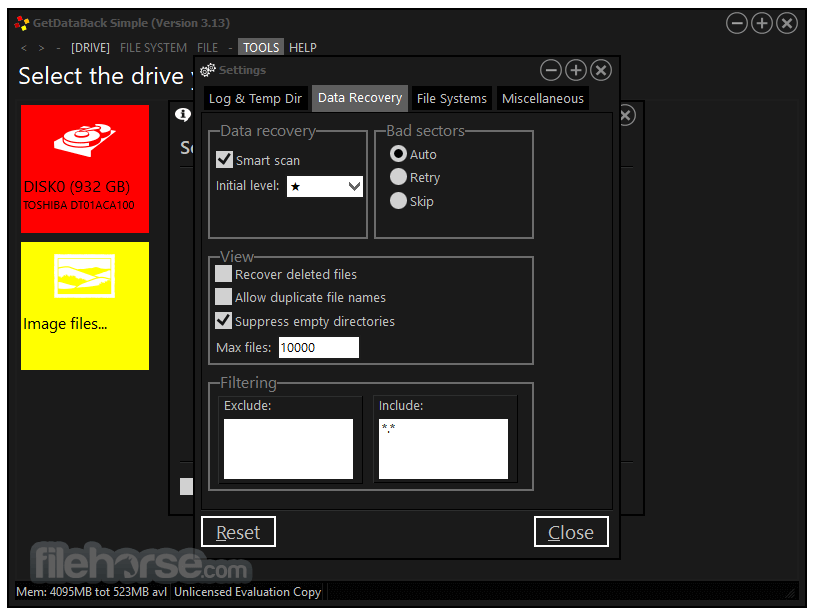Open the Initial level star dropdown
This screenshot has height=614, width=814.
(325, 186)
